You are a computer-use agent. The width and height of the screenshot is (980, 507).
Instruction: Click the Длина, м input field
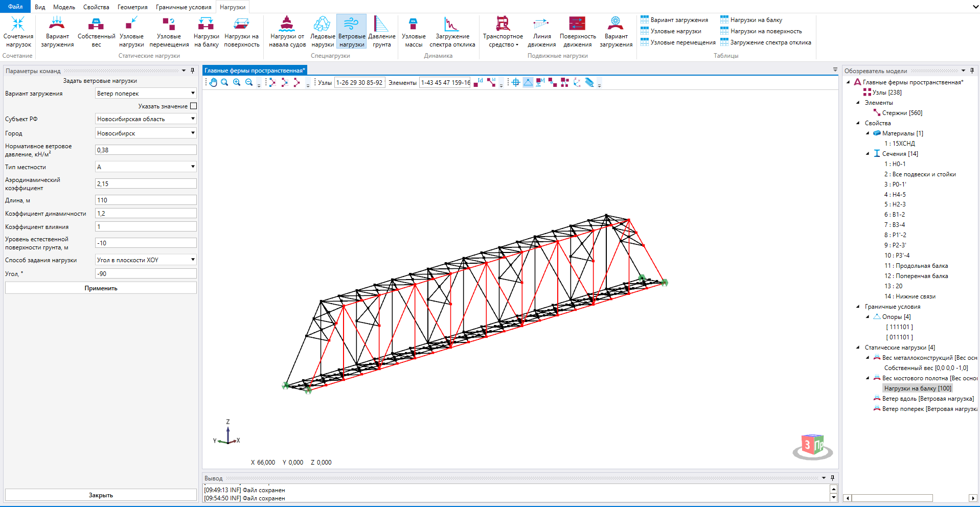tap(146, 200)
